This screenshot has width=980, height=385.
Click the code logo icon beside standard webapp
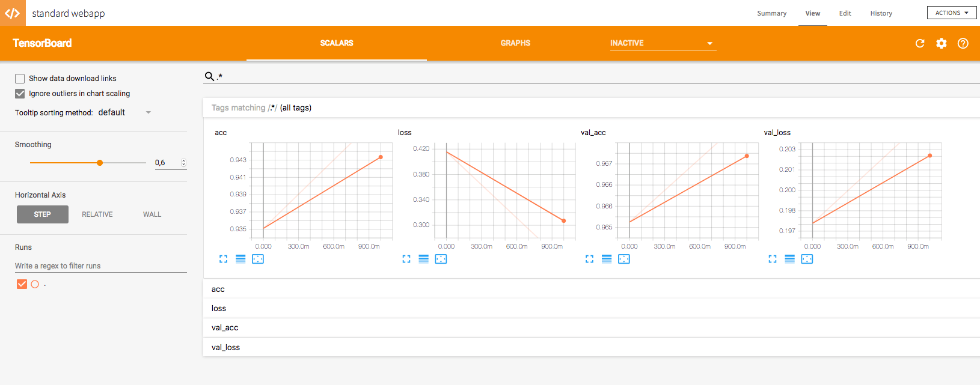click(x=13, y=13)
